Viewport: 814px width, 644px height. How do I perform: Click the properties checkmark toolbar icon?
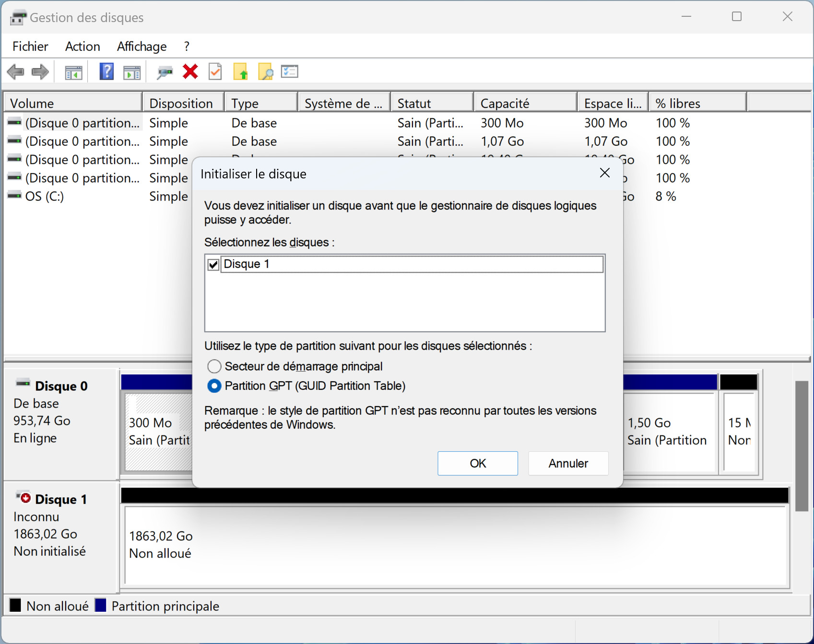(x=215, y=72)
